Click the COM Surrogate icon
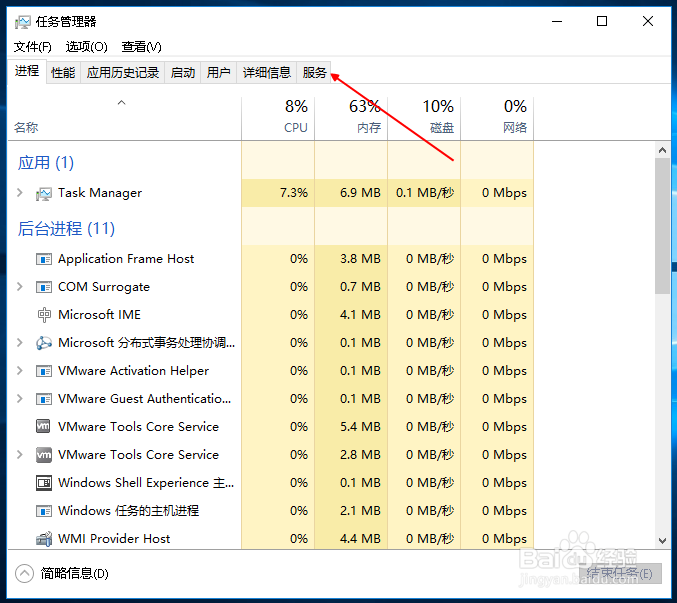677x603 pixels. (x=44, y=287)
